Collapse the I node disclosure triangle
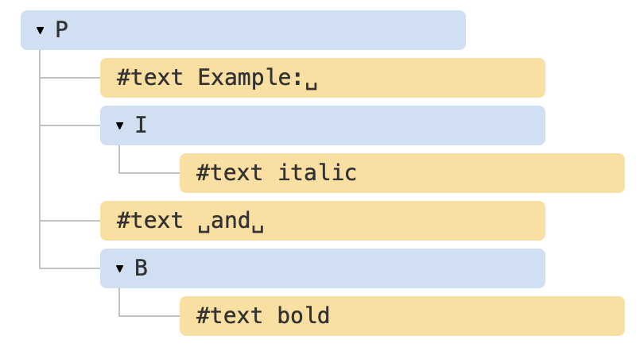 click(x=119, y=125)
